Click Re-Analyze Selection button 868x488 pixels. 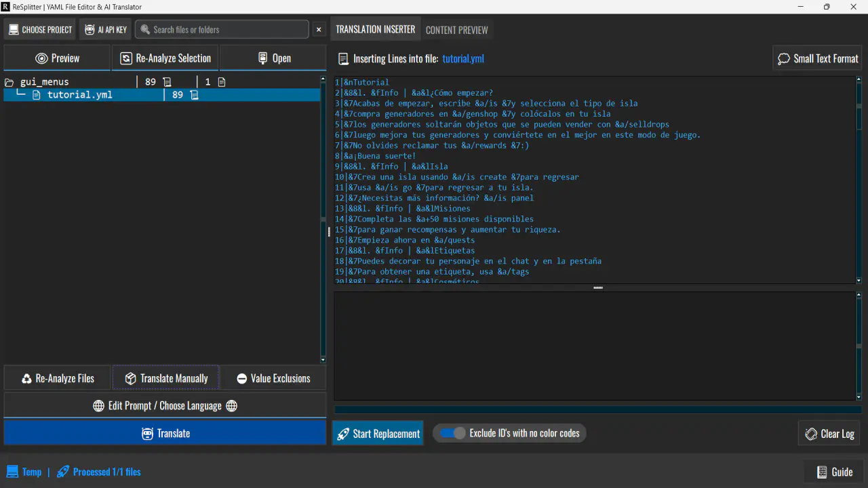coord(165,58)
